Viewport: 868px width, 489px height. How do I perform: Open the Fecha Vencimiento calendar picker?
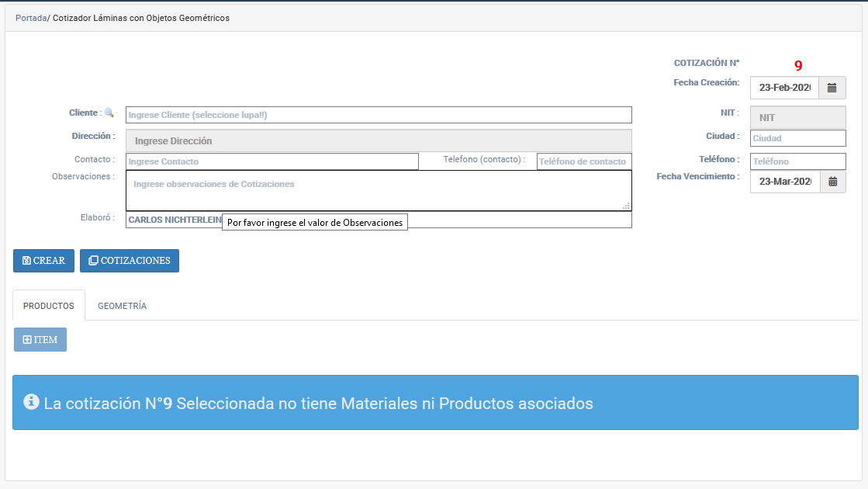(832, 182)
